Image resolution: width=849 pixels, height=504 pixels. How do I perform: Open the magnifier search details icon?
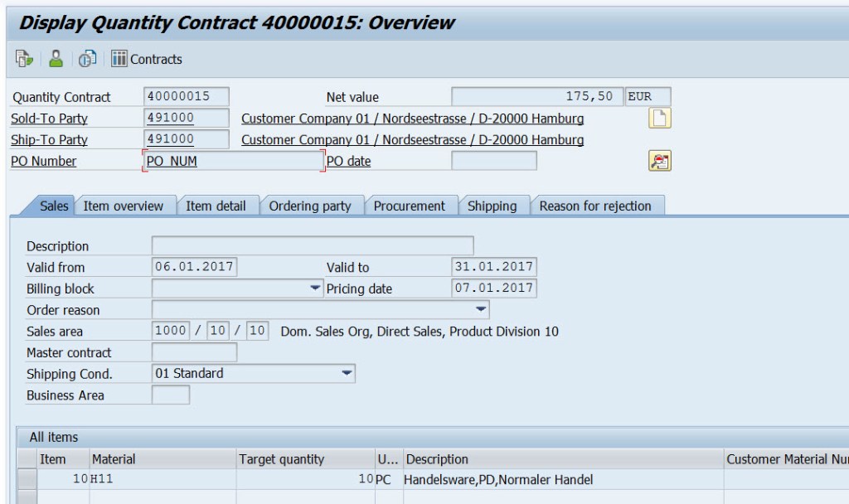click(x=661, y=161)
